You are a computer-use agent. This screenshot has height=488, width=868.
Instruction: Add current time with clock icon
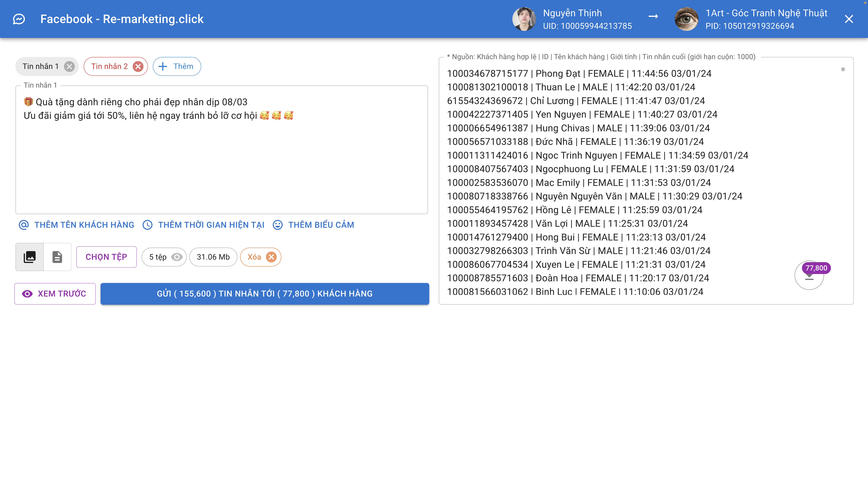click(203, 225)
